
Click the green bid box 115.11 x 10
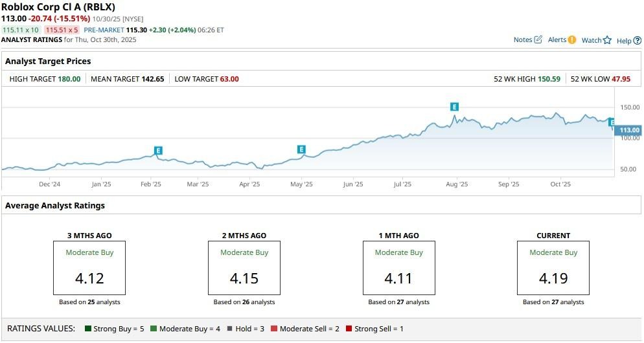click(x=21, y=30)
